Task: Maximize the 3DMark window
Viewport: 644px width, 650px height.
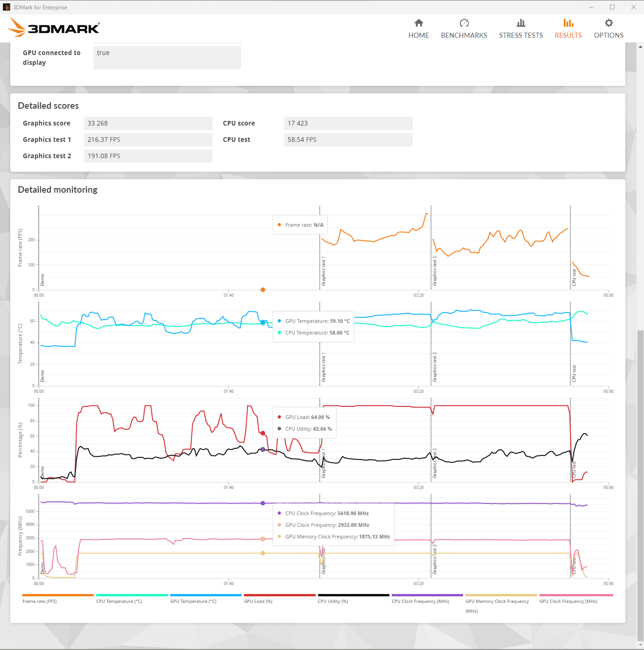Action: 612,7
